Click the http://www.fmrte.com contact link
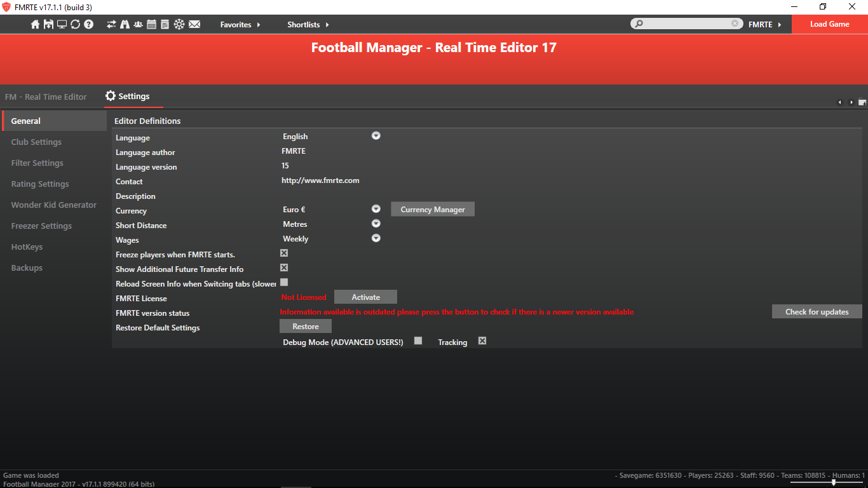Screen dimensions: 868x488 click(x=320, y=180)
